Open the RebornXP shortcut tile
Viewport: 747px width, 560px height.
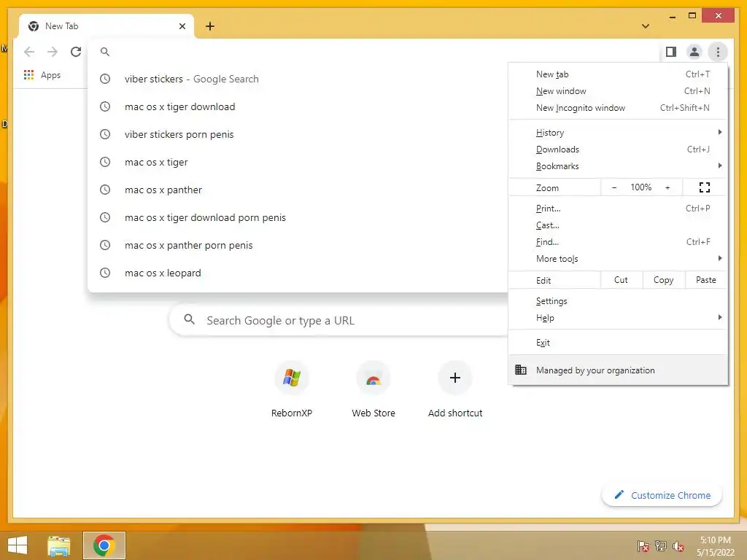(x=292, y=389)
